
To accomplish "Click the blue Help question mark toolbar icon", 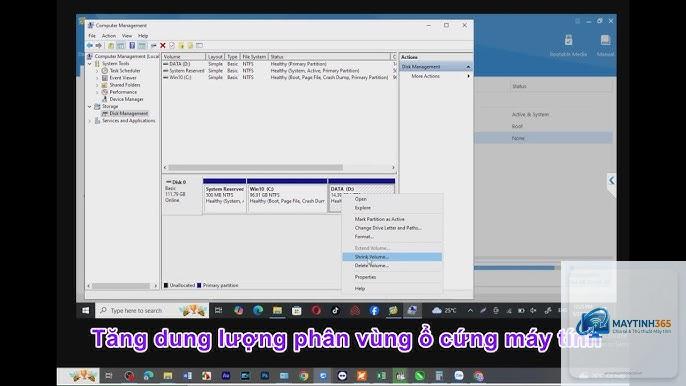I will point(132,46).
